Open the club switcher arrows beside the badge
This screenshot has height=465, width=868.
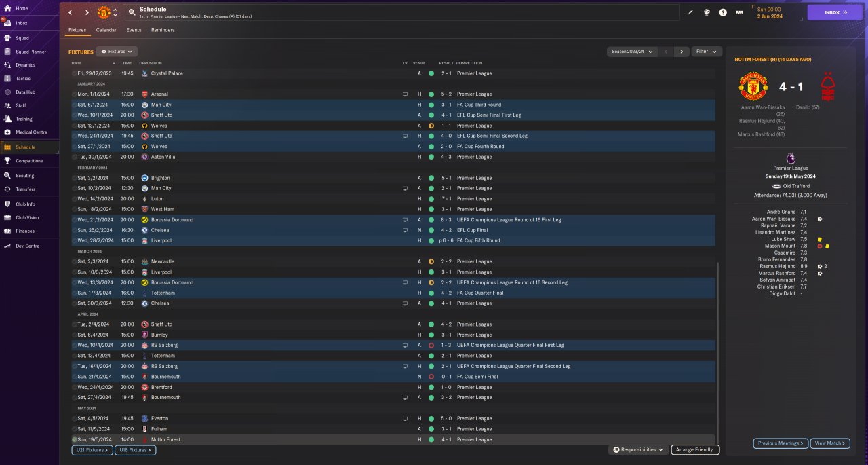[x=115, y=12]
